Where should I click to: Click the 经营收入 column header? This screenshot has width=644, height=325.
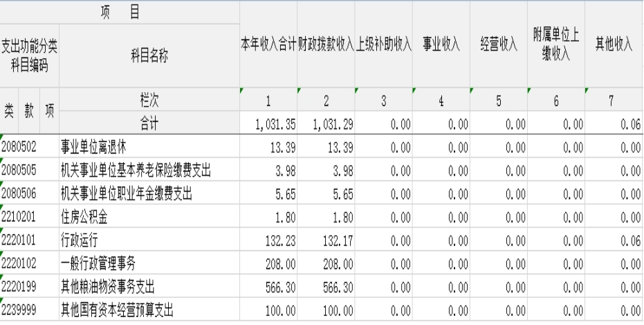(x=499, y=44)
